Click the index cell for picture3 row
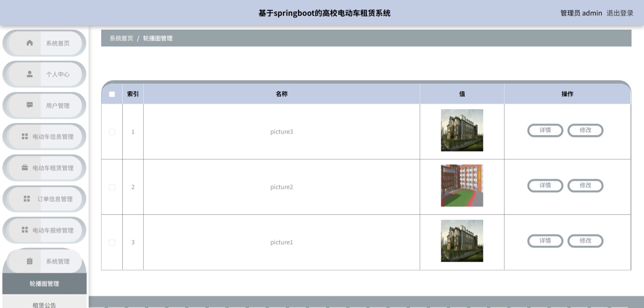This screenshot has height=308, width=644. click(133, 132)
